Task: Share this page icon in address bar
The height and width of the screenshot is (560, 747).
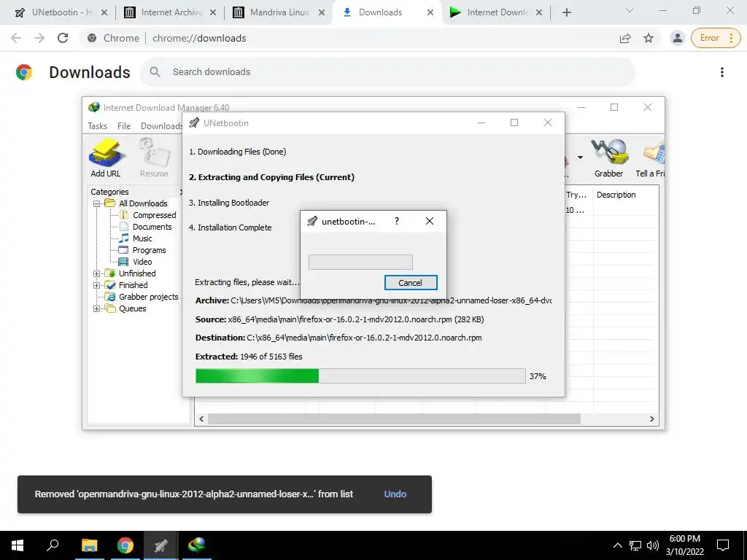Action: tap(625, 38)
